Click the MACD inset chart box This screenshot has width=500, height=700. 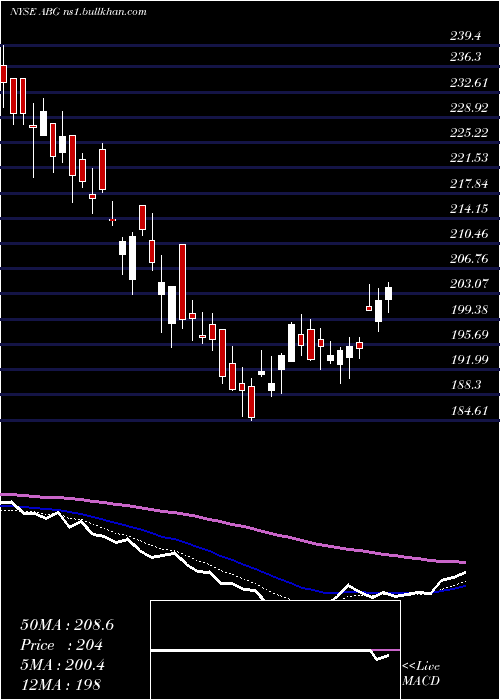pyautogui.click(x=275, y=650)
